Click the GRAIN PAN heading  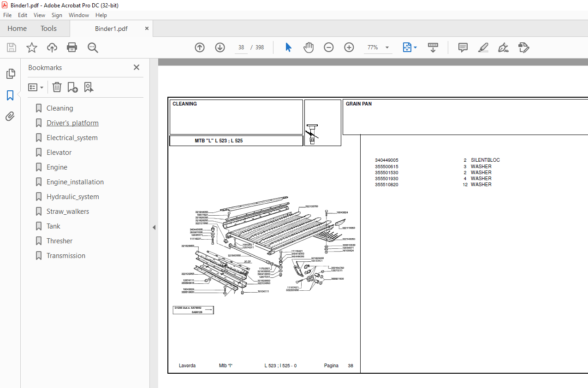(359, 104)
